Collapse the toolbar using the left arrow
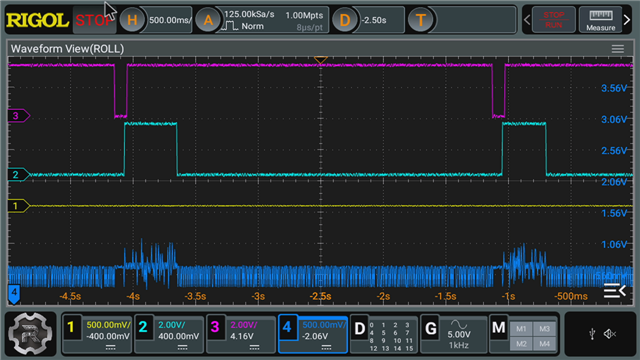The height and width of the screenshot is (360, 640). tap(527, 20)
